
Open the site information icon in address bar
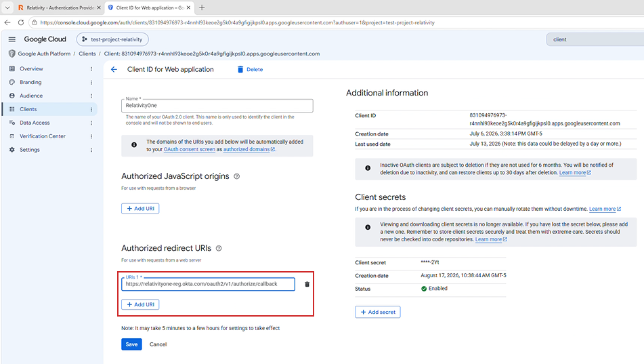[34, 22]
